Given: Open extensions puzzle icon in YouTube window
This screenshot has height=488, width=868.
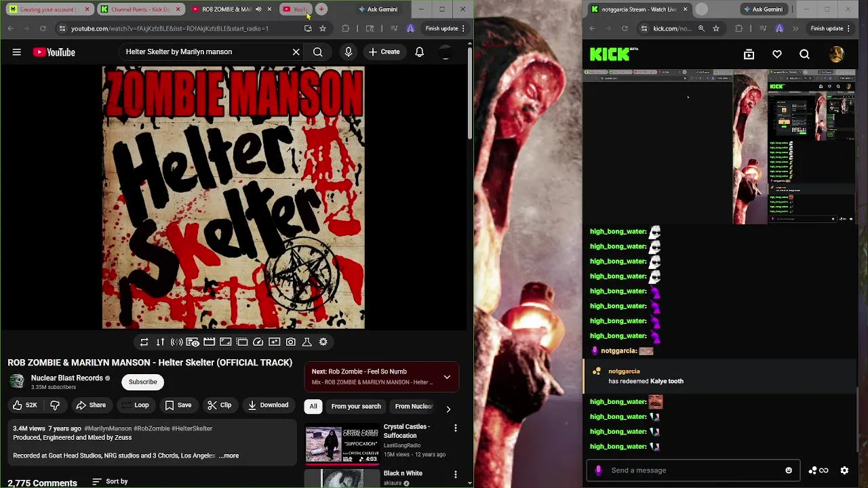Looking at the screenshot, I should pyautogui.click(x=346, y=28).
